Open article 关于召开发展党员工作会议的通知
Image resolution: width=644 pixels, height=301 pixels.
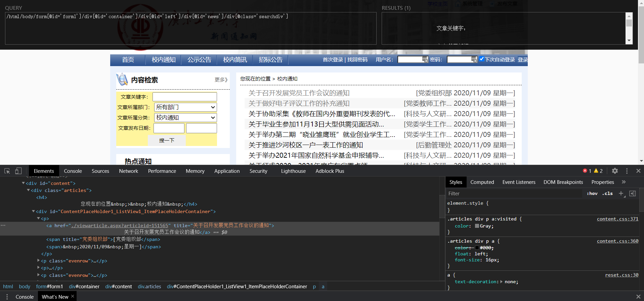click(x=299, y=93)
